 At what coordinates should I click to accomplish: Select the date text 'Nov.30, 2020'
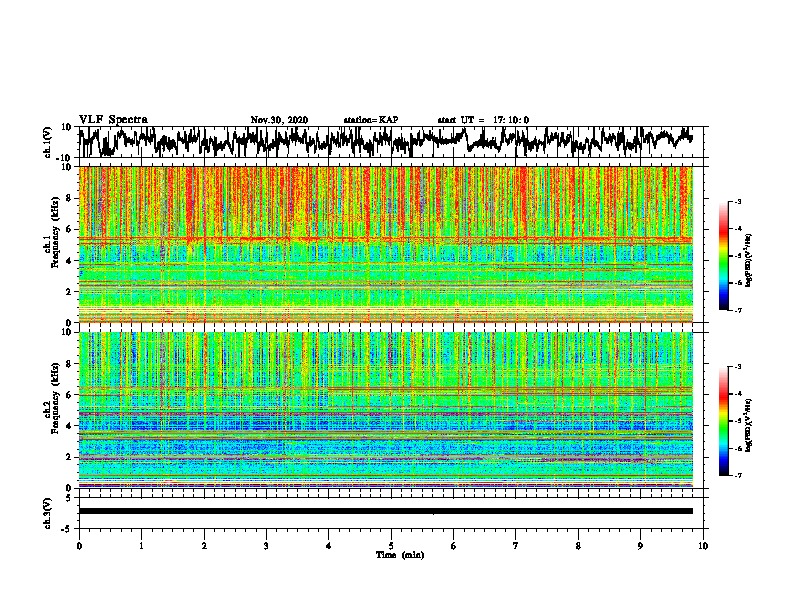click(279, 120)
